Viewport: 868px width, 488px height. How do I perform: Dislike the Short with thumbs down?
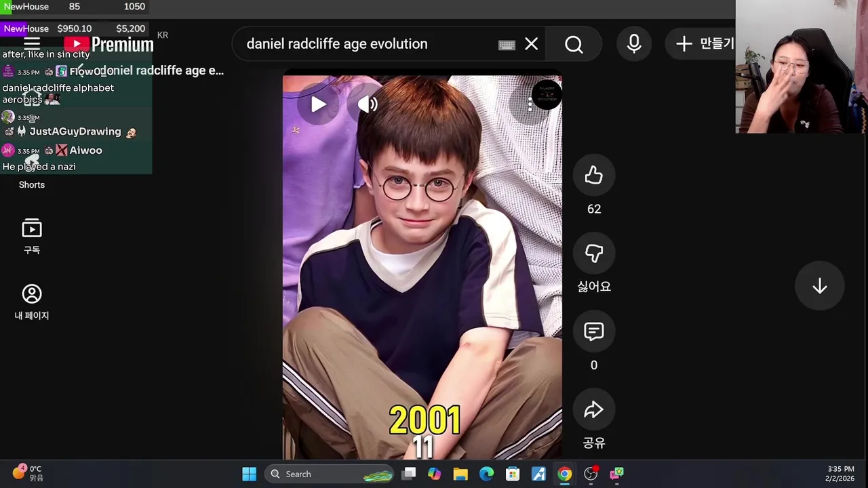point(593,253)
